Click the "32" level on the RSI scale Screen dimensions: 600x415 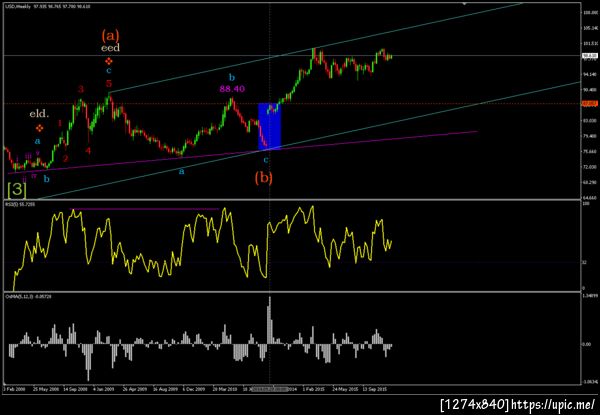click(x=584, y=263)
